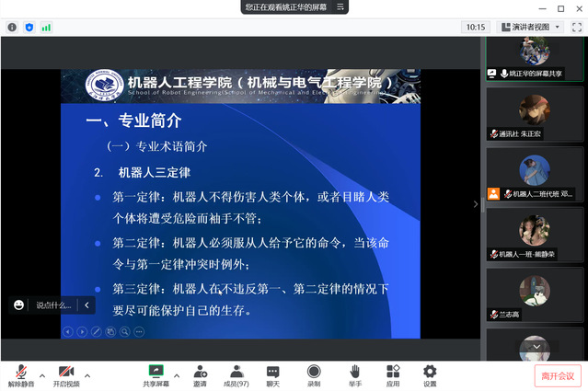Expand share options arrow beside 共享屏幕
This screenshot has height=391, width=588.
(x=177, y=375)
